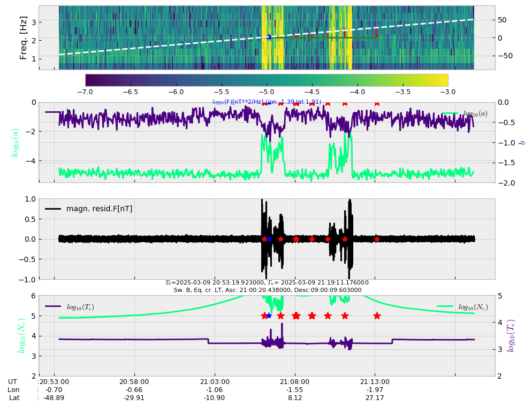Click the blue star in the Ne/Te panel
This screenshot has height=407, width=532.
pos(269,316)
